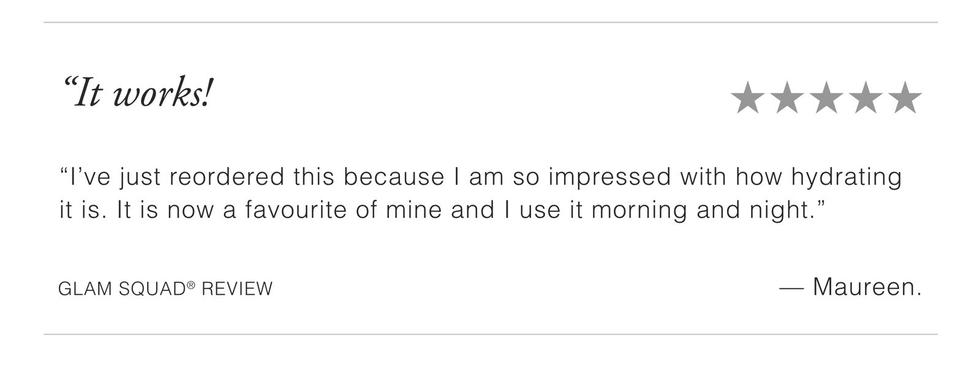Click the fifth rating star
980x373 pixels.
point(905,98)
